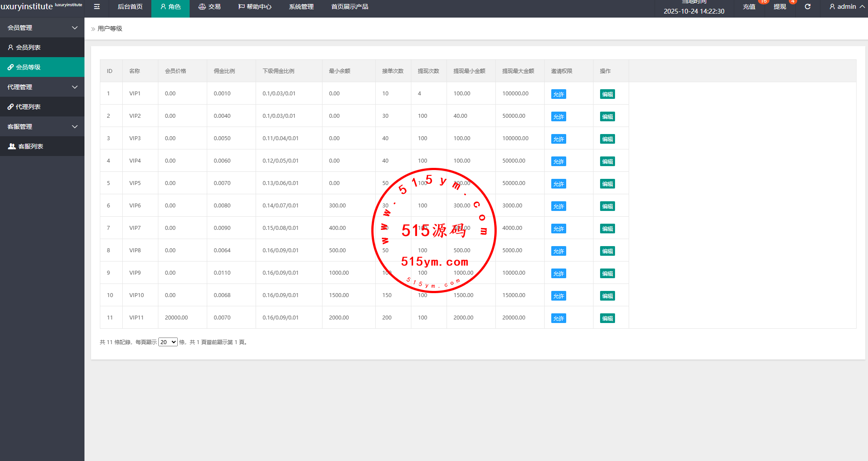Open 客服列表 in the sidebar
This screenshot has width=868, height=461.
30,146
